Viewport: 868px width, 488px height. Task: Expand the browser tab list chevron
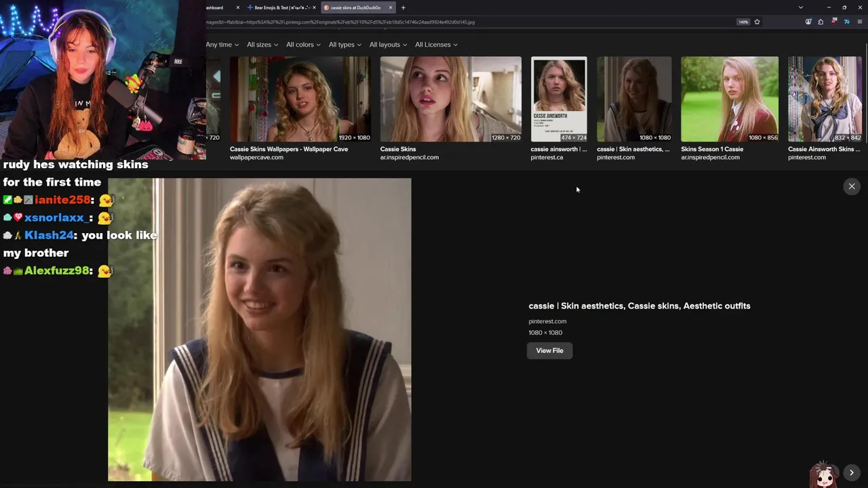point(801,7)
